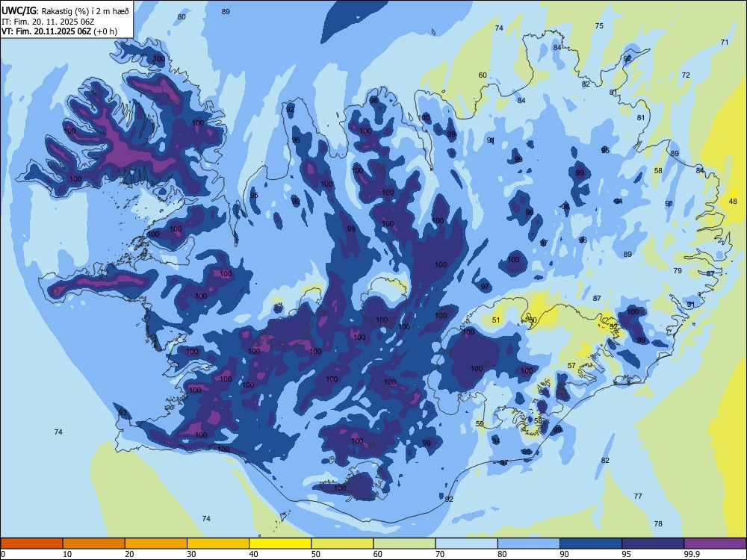Click the amber 20–30 legend swatch
Viewport: 747px width, 560px height.
[x=156, y=544]
